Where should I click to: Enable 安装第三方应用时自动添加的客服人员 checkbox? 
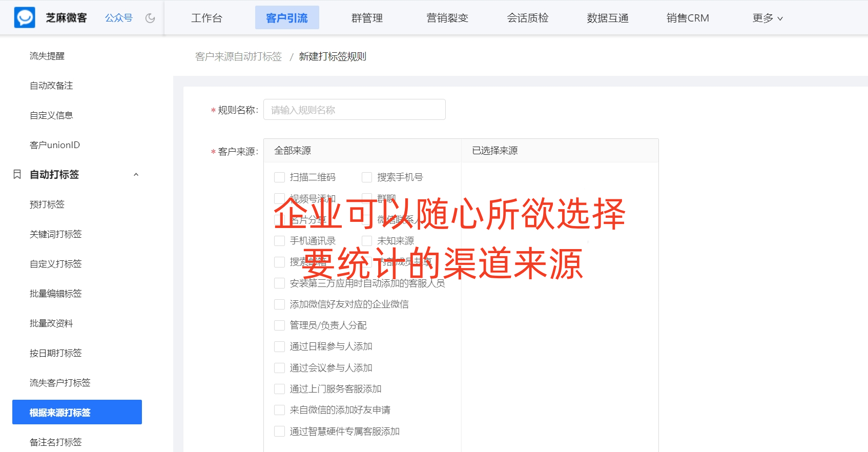(x=279, y=283)
